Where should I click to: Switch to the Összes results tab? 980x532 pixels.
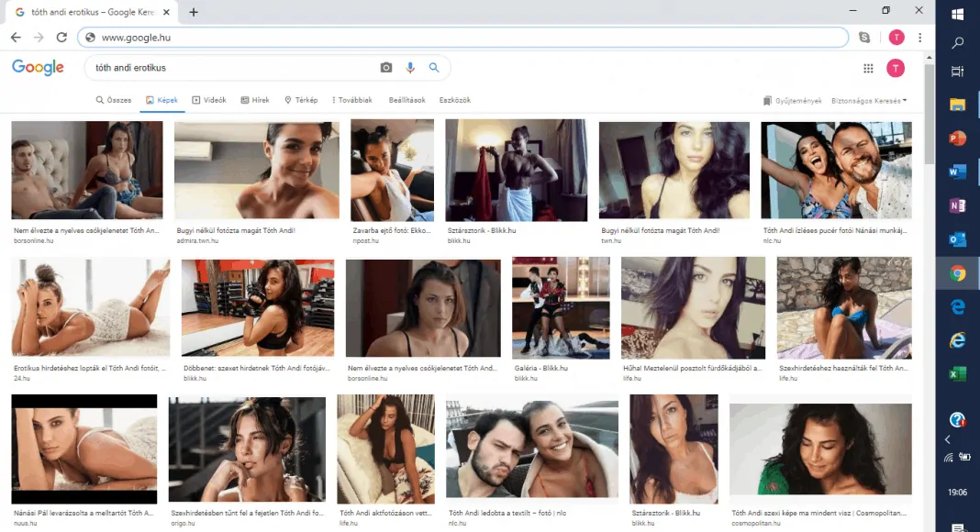click(x=114, y=100)
